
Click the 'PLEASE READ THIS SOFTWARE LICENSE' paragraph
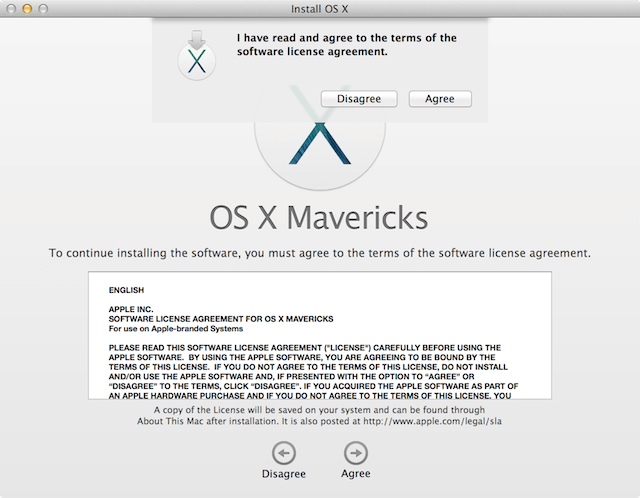(313, 371)
